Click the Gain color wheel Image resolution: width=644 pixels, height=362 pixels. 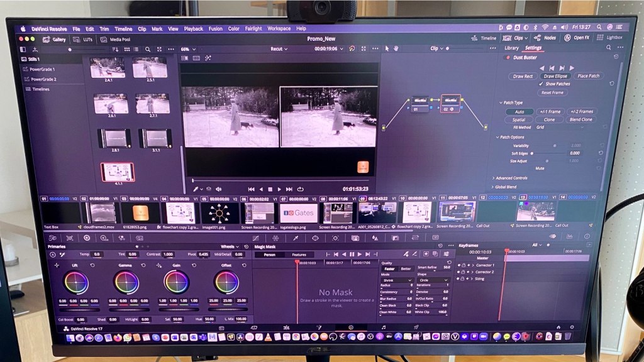click(176, 282)
